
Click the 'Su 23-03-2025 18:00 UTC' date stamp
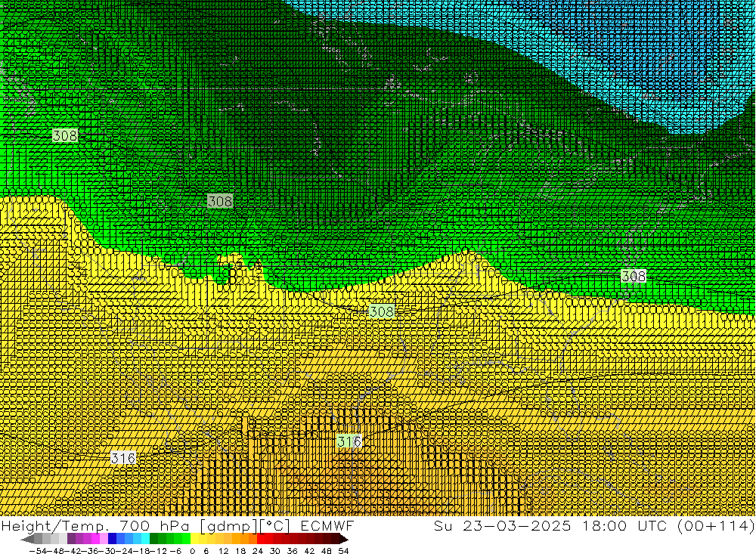[550, 525]
